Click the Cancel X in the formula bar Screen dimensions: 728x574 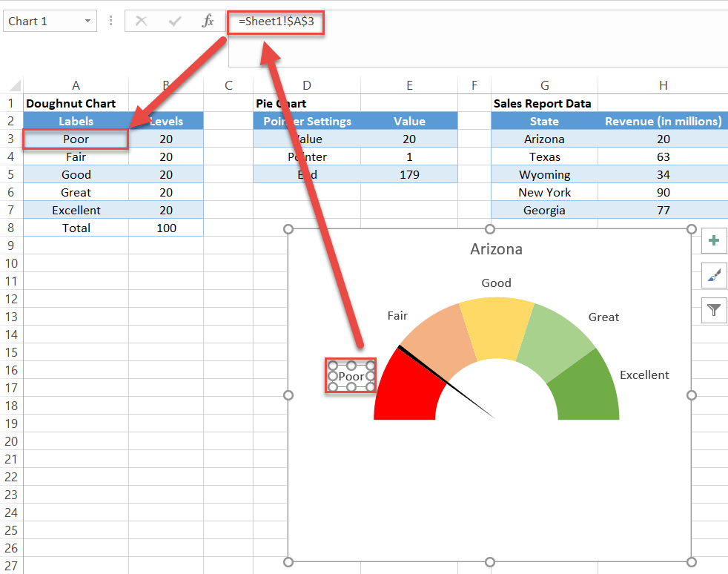(x=140, y=21)
